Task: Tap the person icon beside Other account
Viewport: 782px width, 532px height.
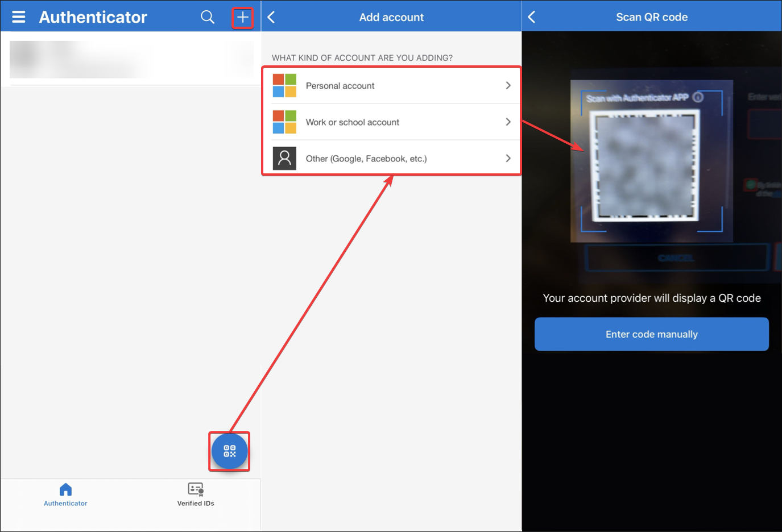Action: [284, 159]
